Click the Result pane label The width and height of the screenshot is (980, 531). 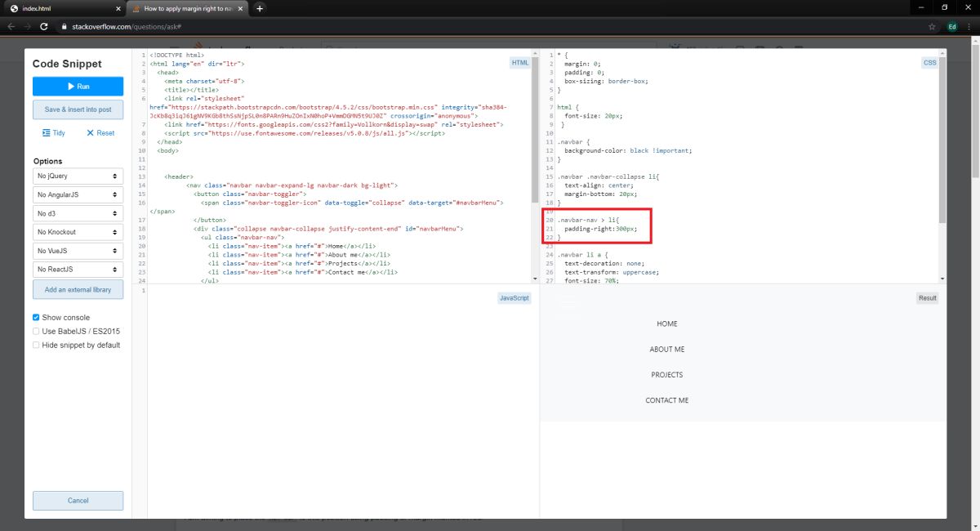click(x=927, y=298)
